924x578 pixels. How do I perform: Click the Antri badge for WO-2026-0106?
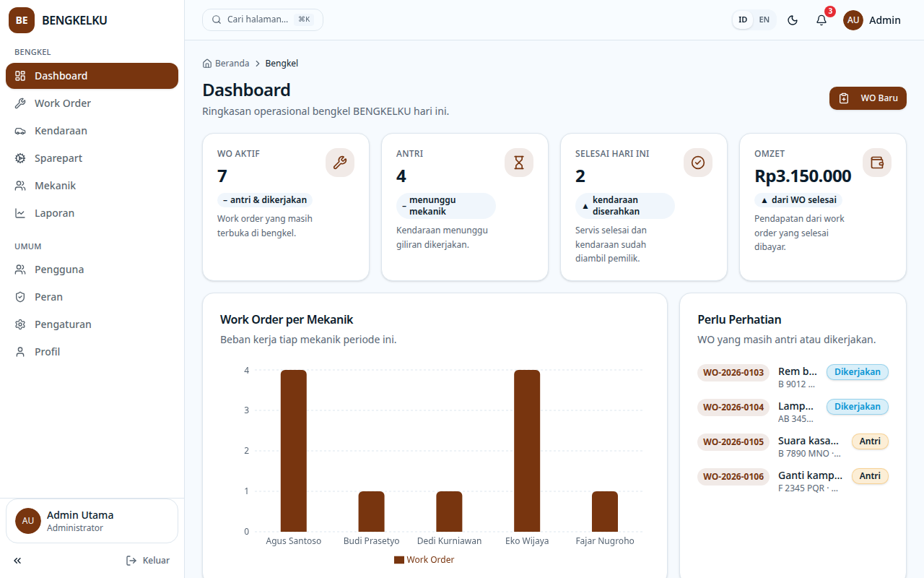point(870,476)
